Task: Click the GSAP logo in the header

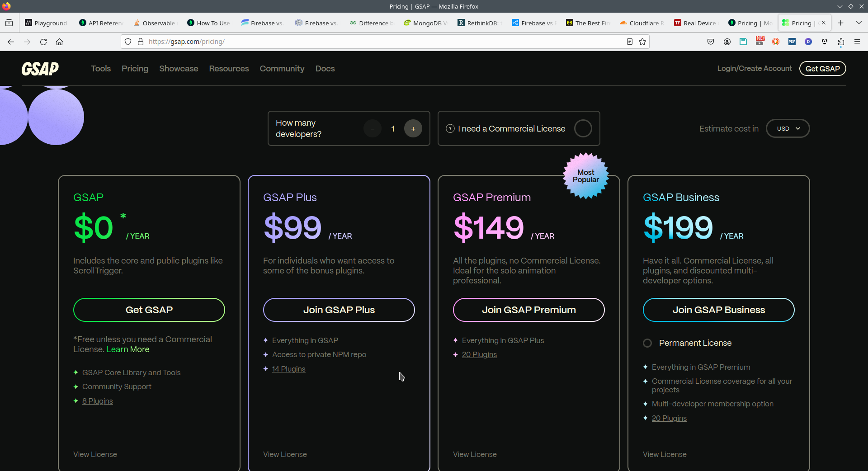Action: (x=40, y=69)
